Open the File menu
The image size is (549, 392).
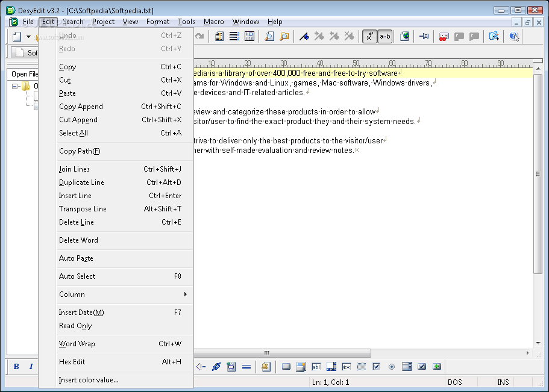click(x=28, y=22)
